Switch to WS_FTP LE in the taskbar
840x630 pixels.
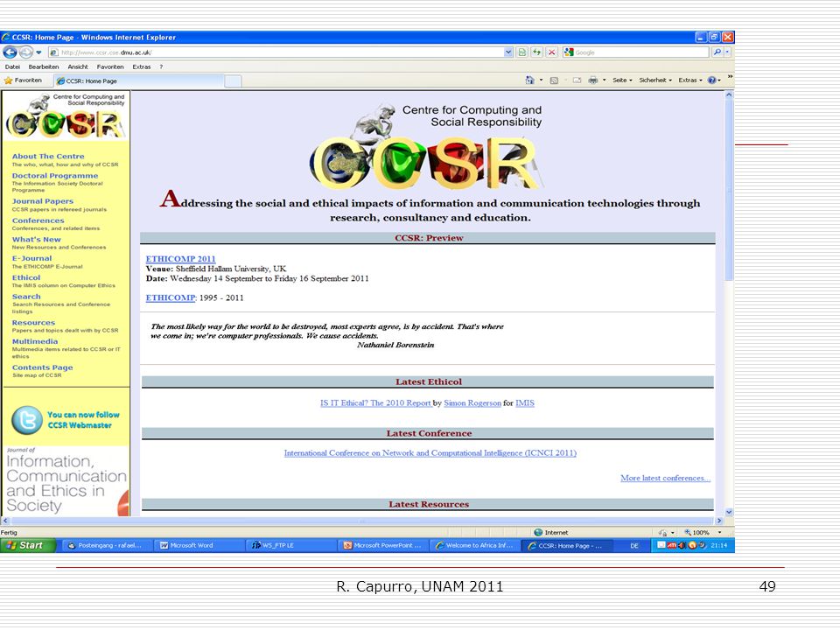[x=290, y=545]
